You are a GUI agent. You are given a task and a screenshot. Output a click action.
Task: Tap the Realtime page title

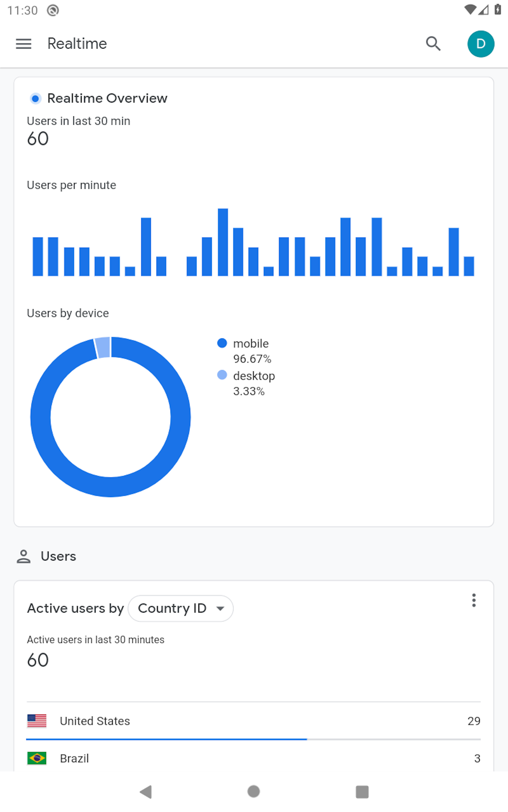[x=77, y=44]
